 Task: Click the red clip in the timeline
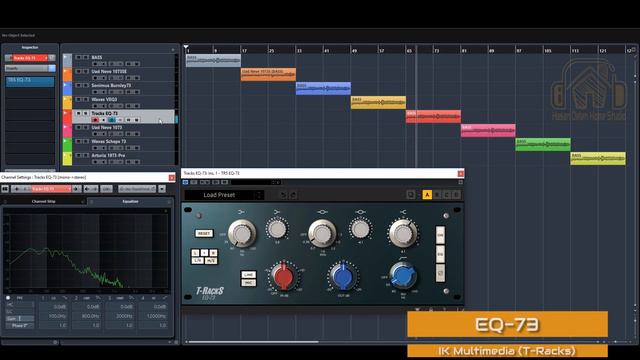433,116
